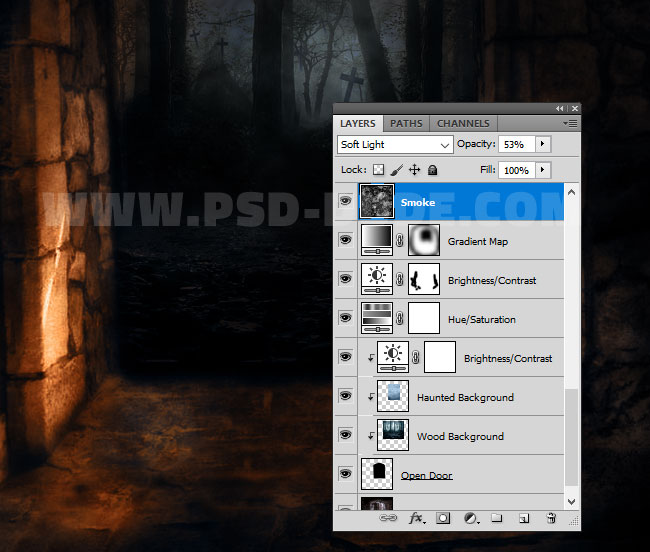Click Hue/Saturation white mask thumbnail

point(424,318)
